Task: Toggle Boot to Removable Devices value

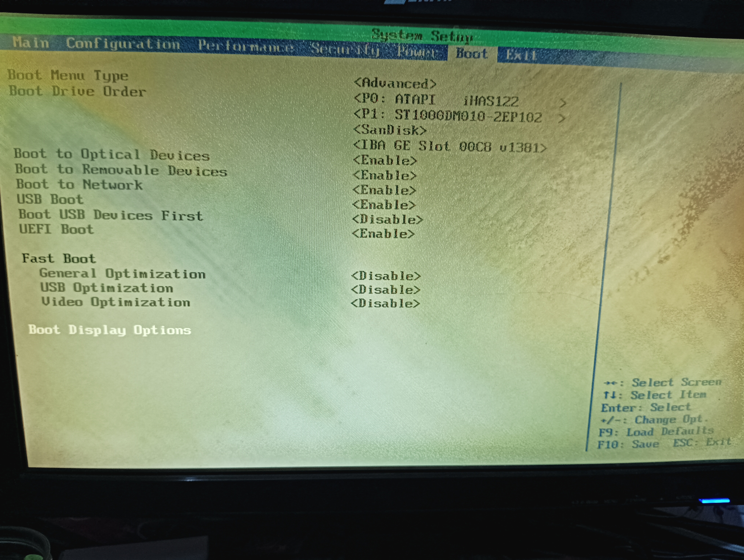Action: [385, 176]
